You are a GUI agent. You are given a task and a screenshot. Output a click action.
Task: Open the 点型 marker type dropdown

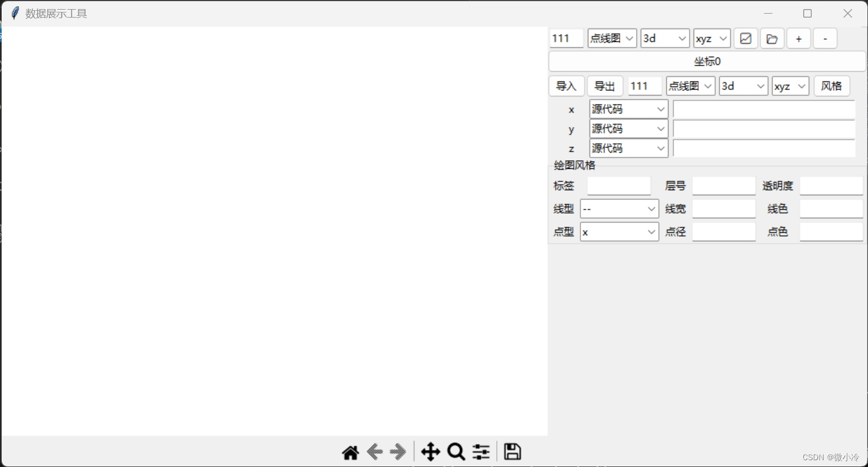tap(620, 232)
